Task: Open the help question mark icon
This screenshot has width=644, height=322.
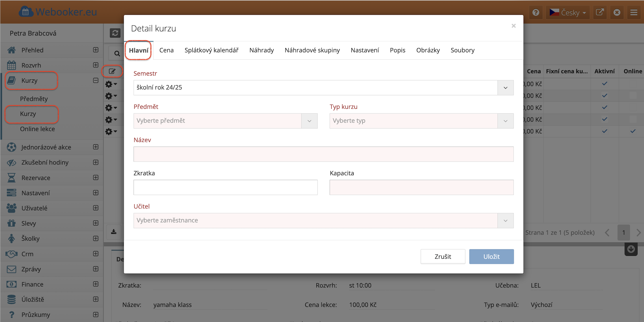Action: (x=535, y=12)
